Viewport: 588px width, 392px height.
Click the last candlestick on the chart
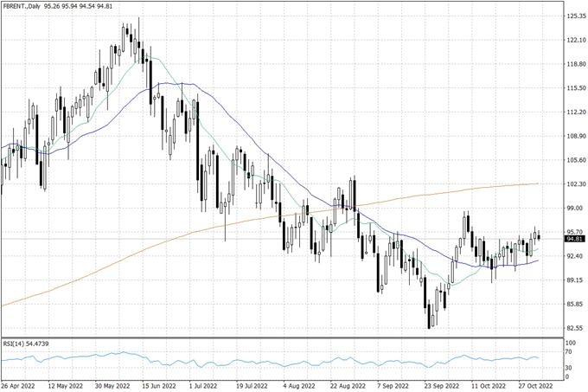539,236
